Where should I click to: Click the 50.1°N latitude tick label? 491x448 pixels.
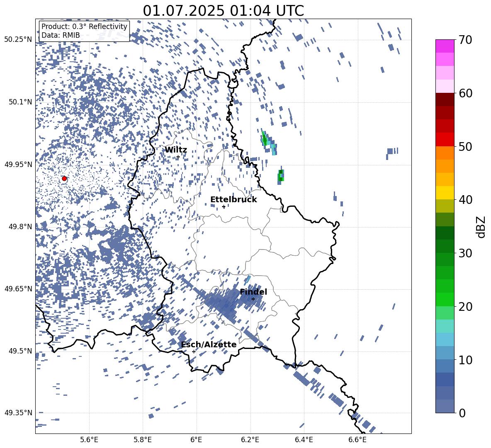(21, 102)
